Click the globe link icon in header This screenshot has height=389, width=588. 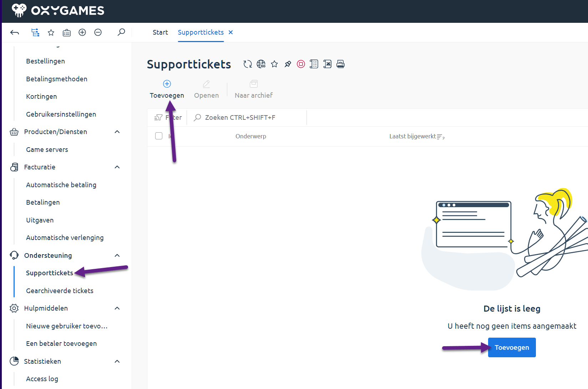(x=261, y=64)
